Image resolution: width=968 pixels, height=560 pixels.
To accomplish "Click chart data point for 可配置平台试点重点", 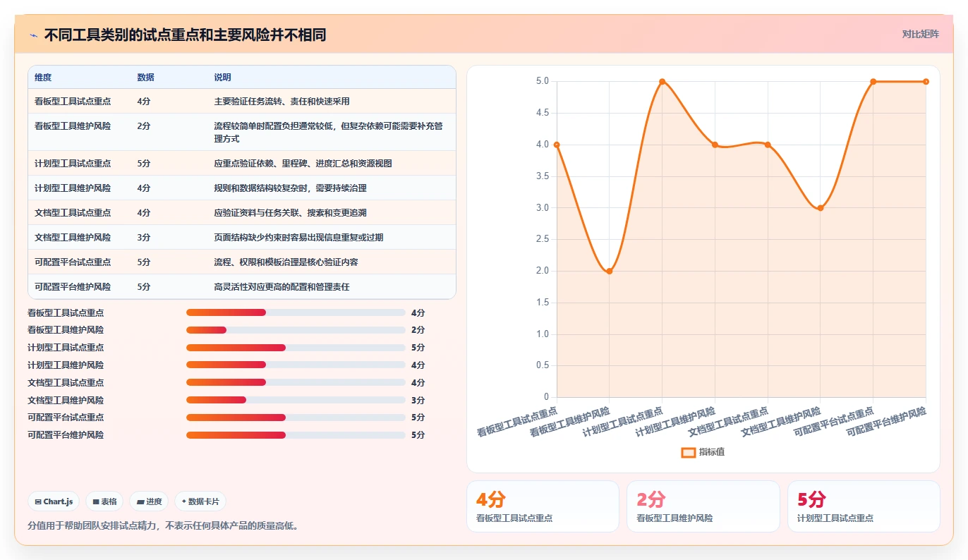I will point(873,82).
